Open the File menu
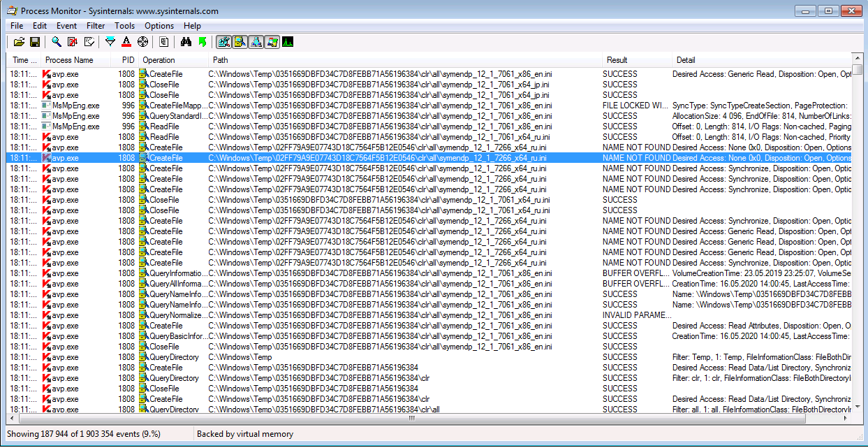The width and height of the screenshot is (868, 448). coord(17,26)
